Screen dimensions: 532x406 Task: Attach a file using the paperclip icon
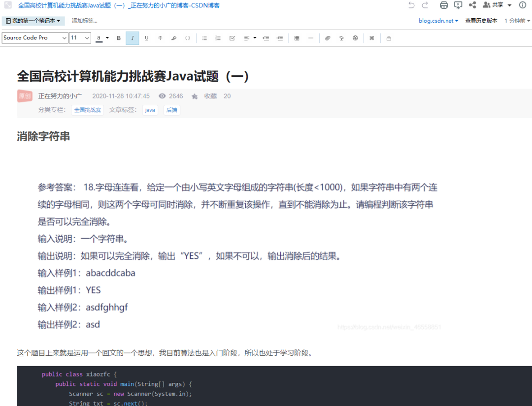(x=328, y=38)
